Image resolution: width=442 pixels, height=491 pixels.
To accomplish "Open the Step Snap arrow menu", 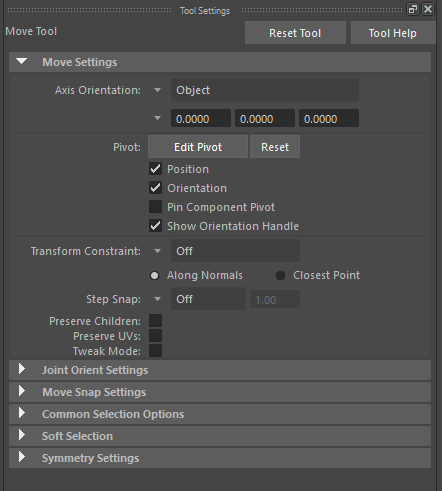I will [157, 299].
